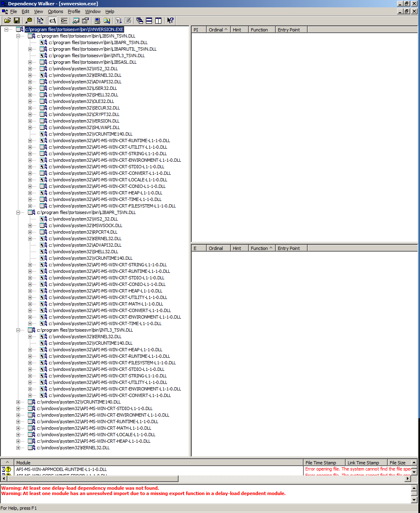The width and height of the screenshot is (420, 513).
Task: Select row LIBAPRUTIL_TSVN.DLL in the tree
Action: pos(103,49)
